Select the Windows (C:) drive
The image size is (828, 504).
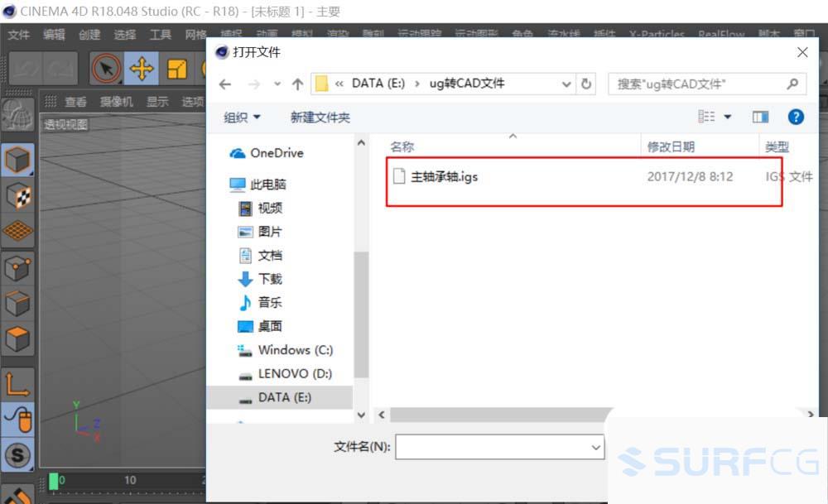286,350
